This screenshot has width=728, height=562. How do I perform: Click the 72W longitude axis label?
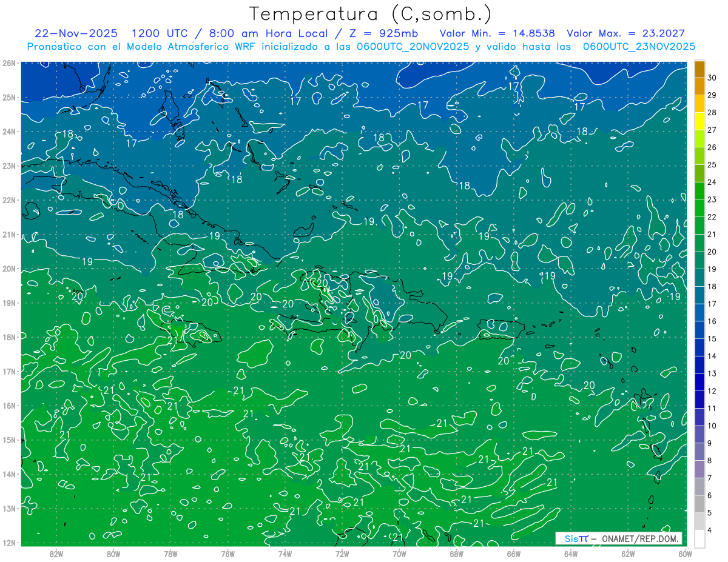point(342,554)
